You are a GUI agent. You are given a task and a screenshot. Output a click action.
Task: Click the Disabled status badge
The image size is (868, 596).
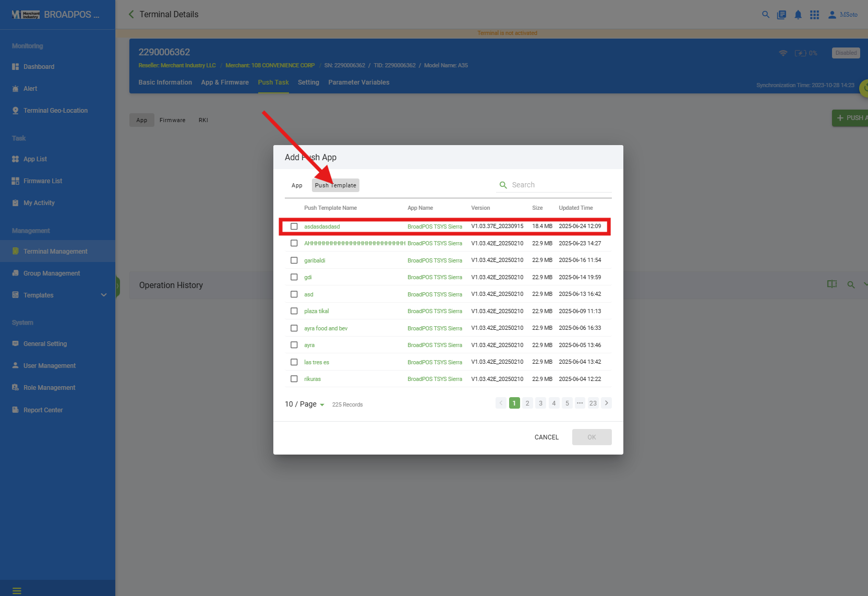[x=846, y=53]
